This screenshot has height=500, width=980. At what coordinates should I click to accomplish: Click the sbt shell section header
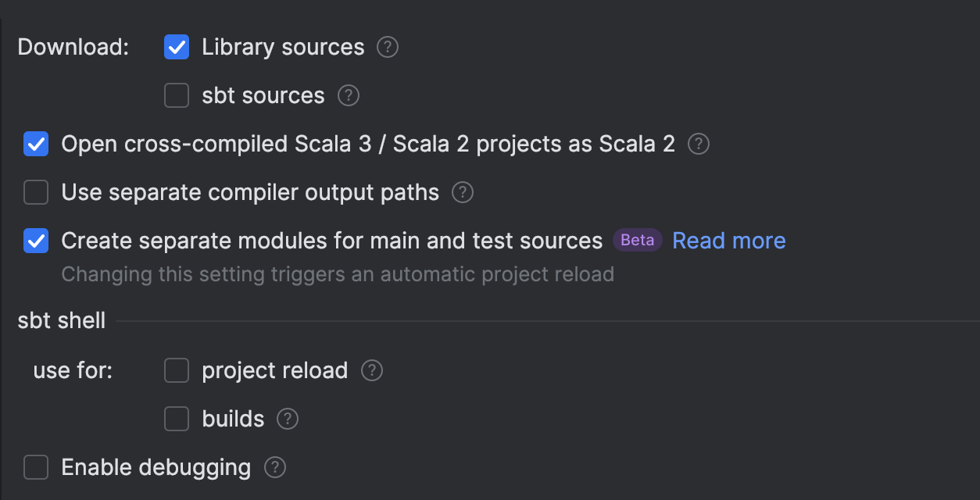[x=61, y=320]
